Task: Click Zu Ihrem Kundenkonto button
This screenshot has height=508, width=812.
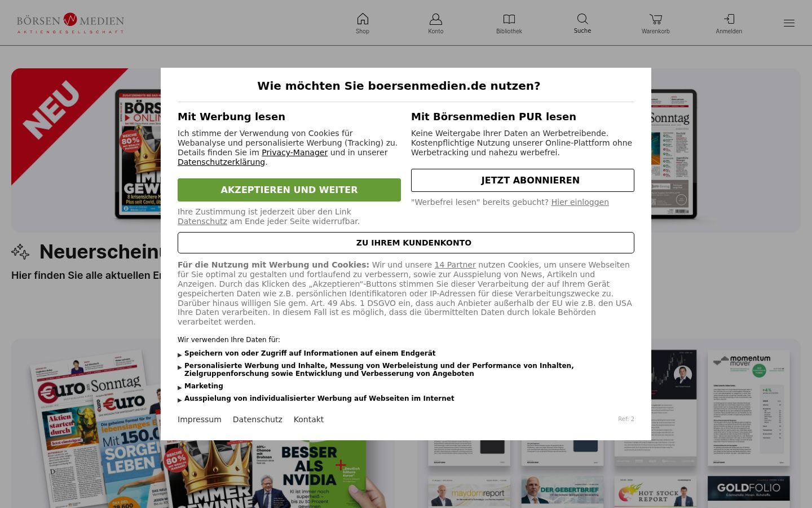Action: pos(406,243)
